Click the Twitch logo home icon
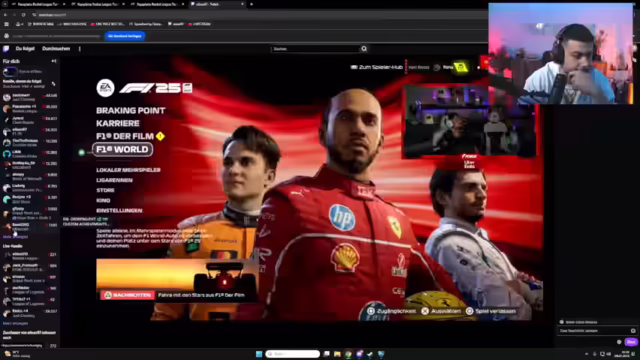640x360 pixels. point(6,49)
